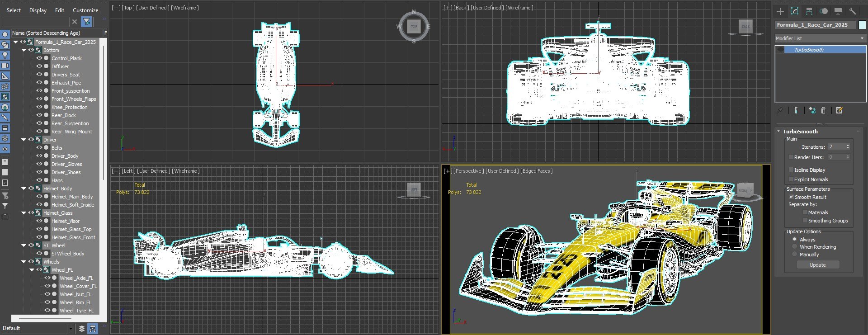This screenshot has height=335, width=868.
Task: Check Separate by Smoothing Groups checkbox
Action: [805, 221]
